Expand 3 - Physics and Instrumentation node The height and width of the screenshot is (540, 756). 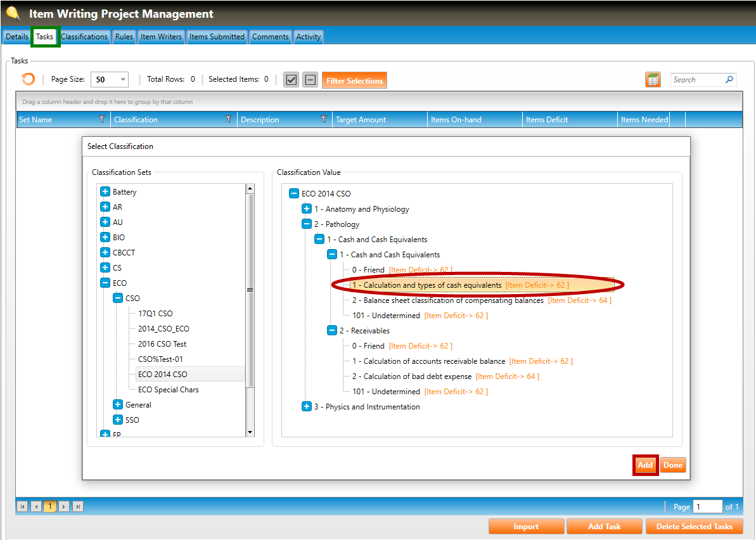[307, 406]
